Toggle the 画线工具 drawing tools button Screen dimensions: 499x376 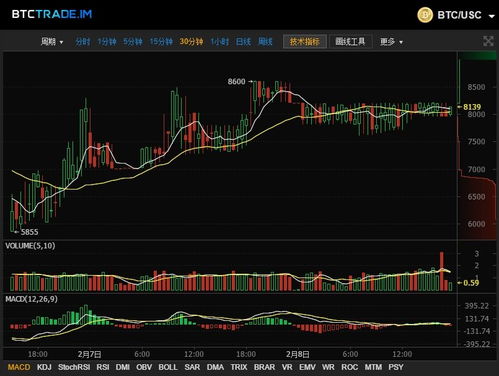(x=350, y=42)
